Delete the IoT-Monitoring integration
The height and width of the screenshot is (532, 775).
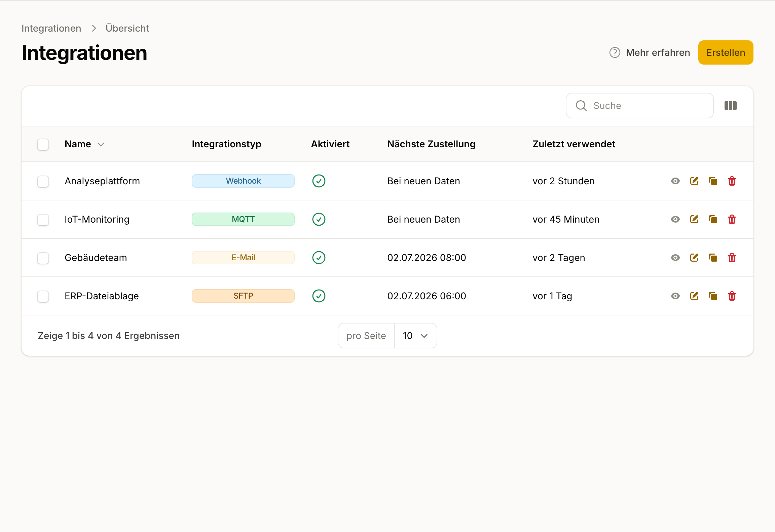(732, 219)
